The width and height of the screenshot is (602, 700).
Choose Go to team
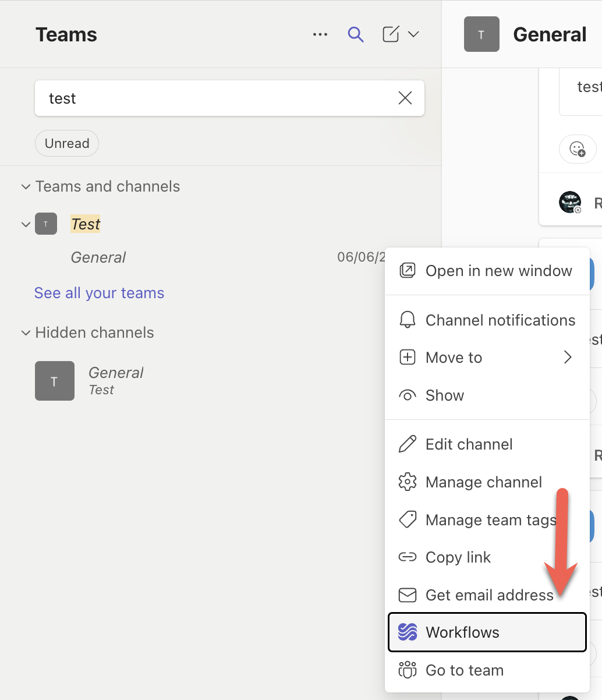coord(487,670)
